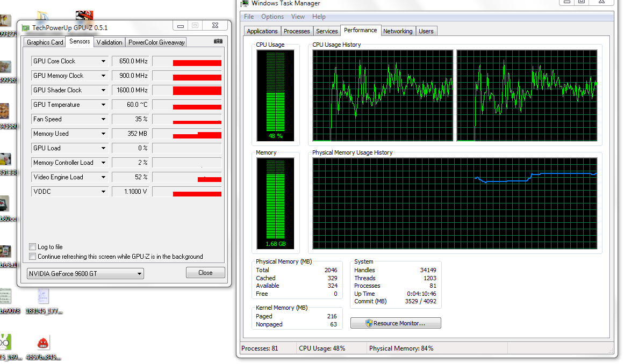Click the Close button in GPU-Z
Viewport: 624px width, 364px height.
click(205, 273)
